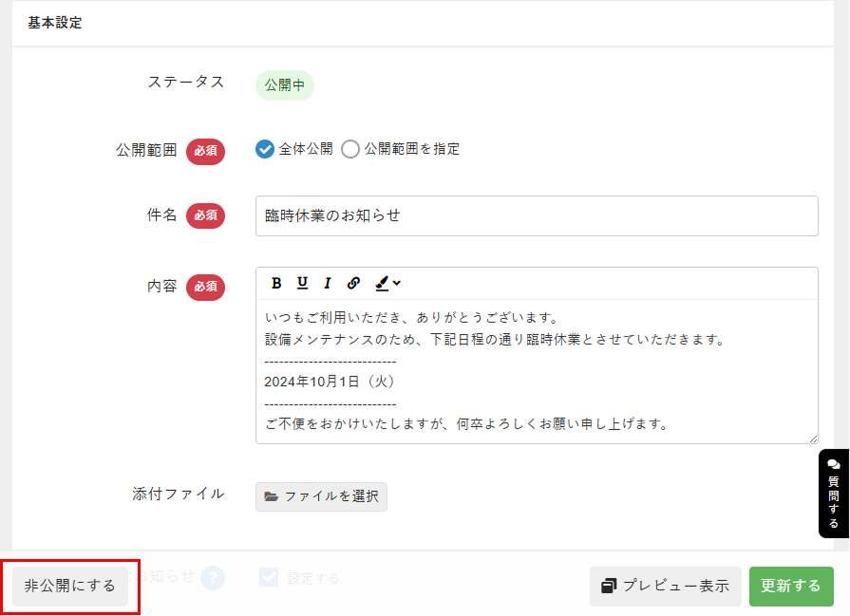
Task: Click the faded question mark help icon
Action: coord(213,577)
